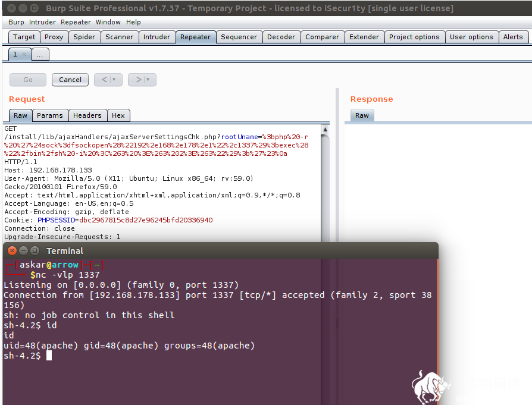Open the User options tab

[x=471, y=37]
